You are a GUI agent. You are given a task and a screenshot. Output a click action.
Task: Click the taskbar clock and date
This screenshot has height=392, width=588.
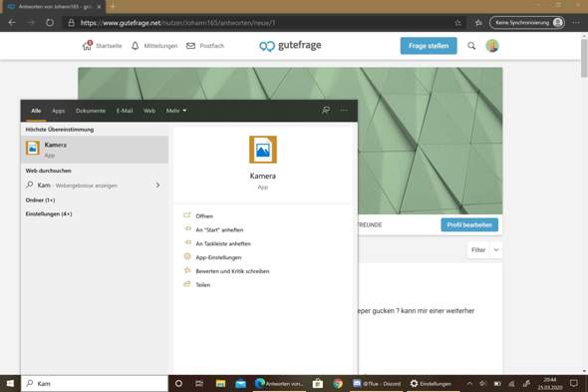(x=550, y=383)
